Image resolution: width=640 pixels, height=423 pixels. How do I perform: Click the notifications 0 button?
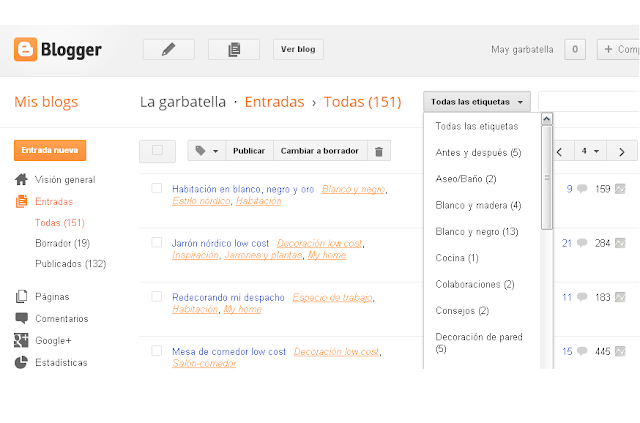(575, 49)
